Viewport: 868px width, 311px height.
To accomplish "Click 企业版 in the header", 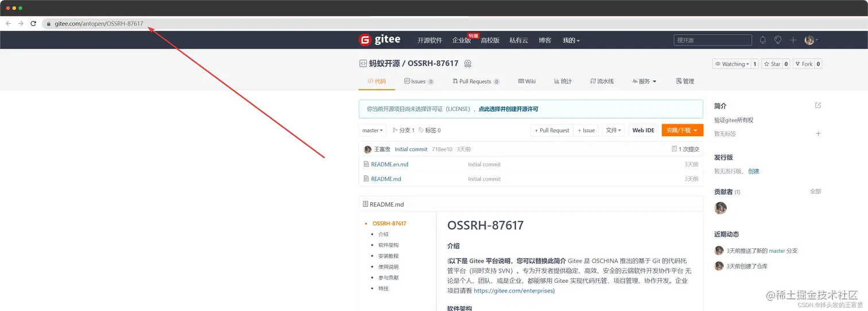I will 462,40.
